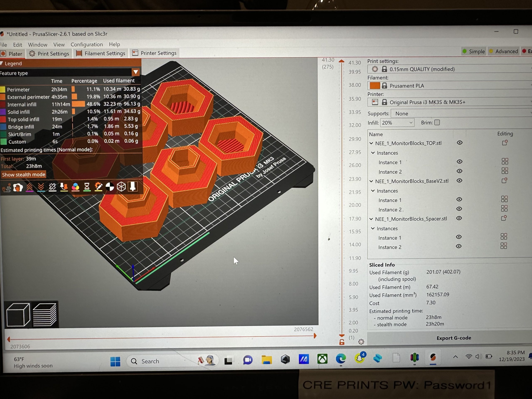
Task: Open the Windows Start menu
Action: click(x=115, y=361)
